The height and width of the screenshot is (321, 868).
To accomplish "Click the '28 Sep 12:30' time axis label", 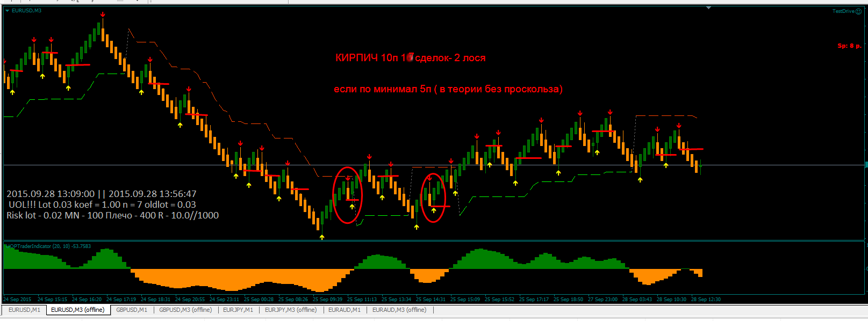I will 706,300.
